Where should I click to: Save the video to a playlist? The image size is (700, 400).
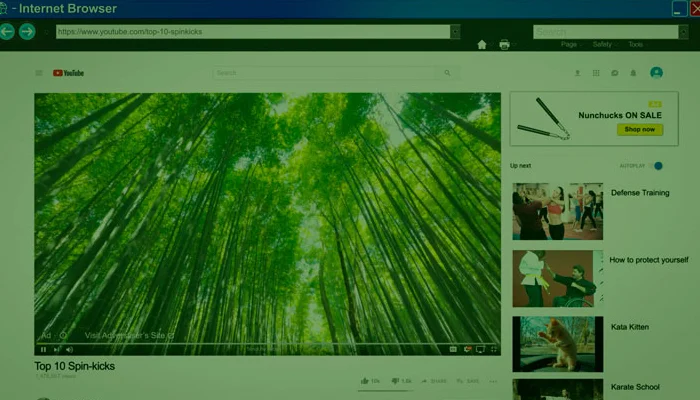pos(467,381)
